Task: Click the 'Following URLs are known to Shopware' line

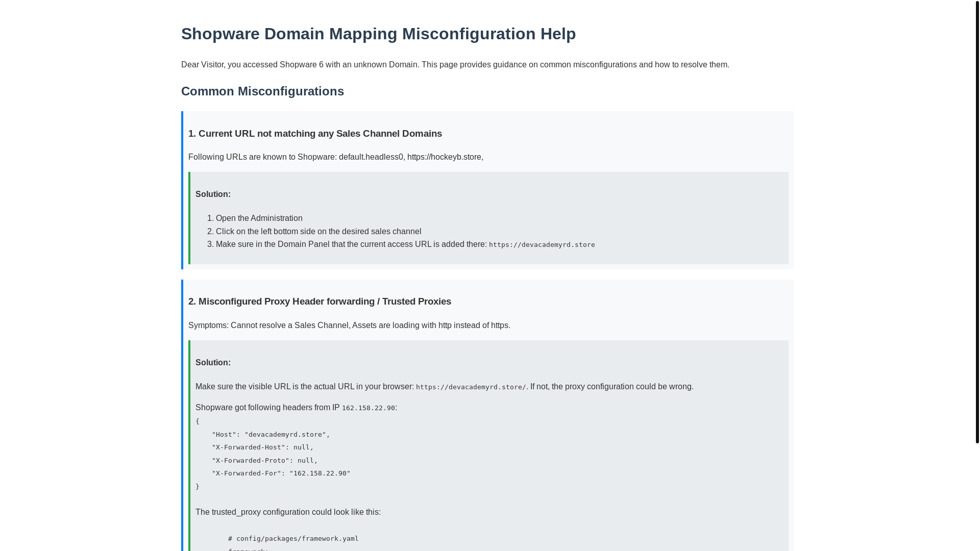Action: [x=336, y=157]
